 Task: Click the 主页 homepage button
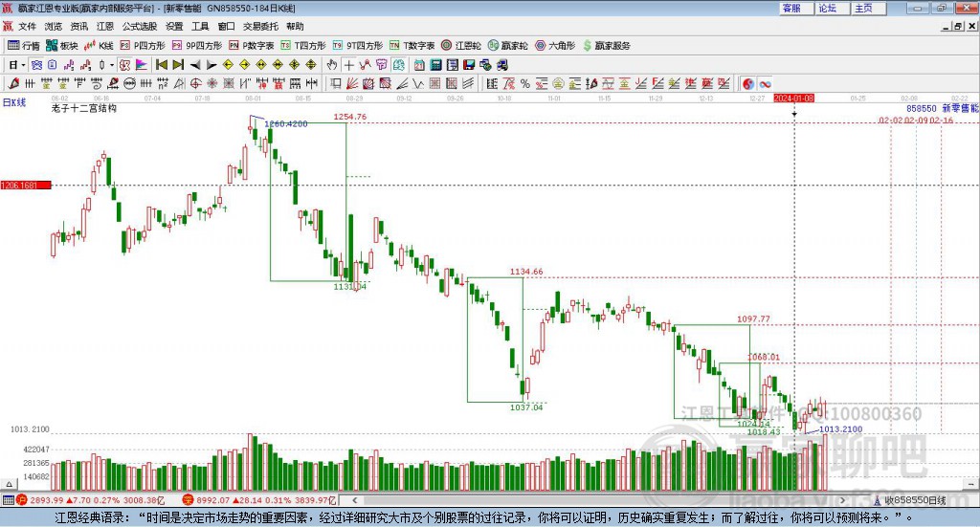tap(868, 8)
